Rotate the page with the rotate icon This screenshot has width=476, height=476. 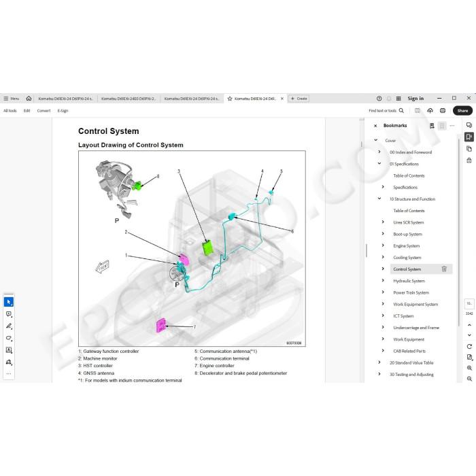point(469,346)
